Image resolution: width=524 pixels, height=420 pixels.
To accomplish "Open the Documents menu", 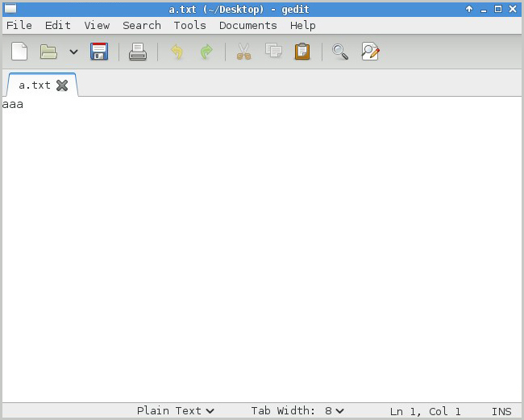I will click(x=247, y=25).
